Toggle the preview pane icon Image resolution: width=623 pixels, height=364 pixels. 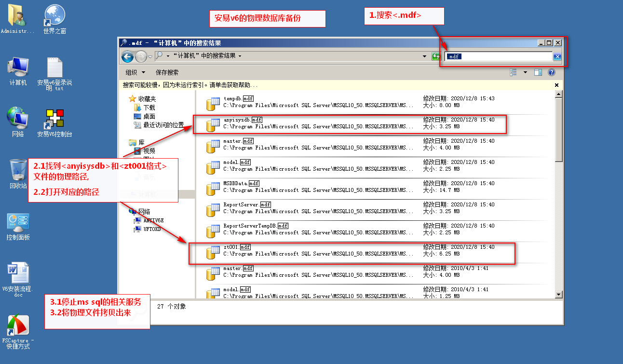[538, 72]
